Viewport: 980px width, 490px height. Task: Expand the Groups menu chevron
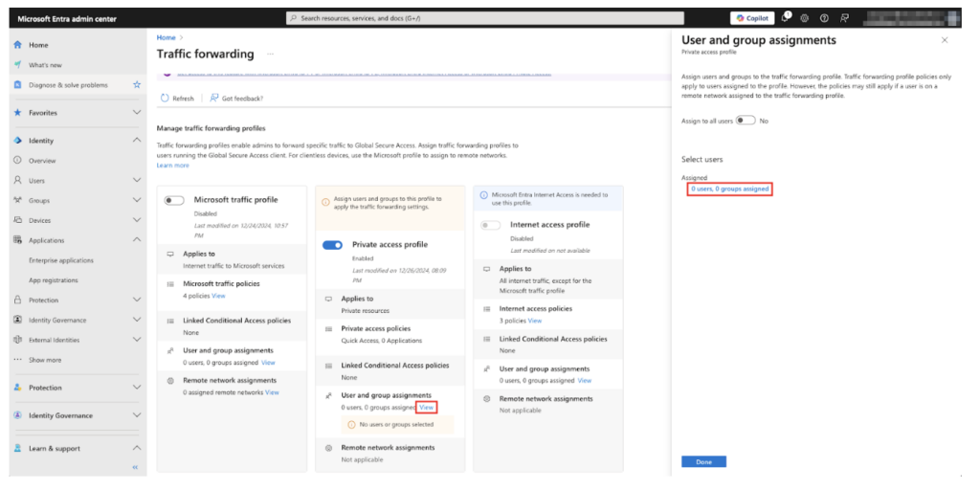[x=137, y=201]
